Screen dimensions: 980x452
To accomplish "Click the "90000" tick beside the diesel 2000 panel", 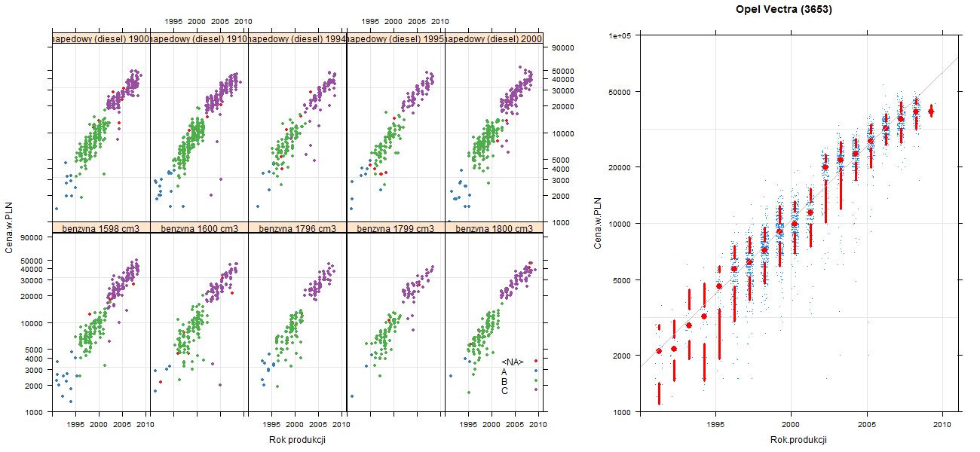I will [x=563, y=48].
